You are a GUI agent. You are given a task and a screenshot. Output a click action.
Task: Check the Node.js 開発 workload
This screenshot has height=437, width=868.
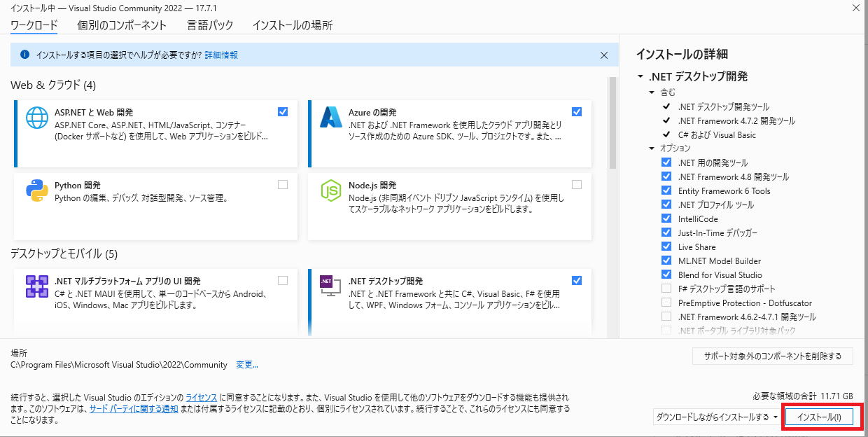577,185
